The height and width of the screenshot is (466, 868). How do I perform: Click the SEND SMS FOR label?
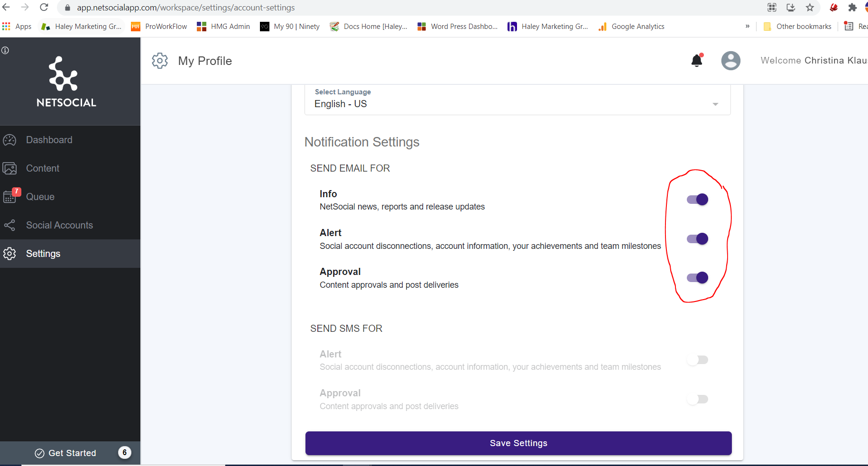tap(346, 329)
